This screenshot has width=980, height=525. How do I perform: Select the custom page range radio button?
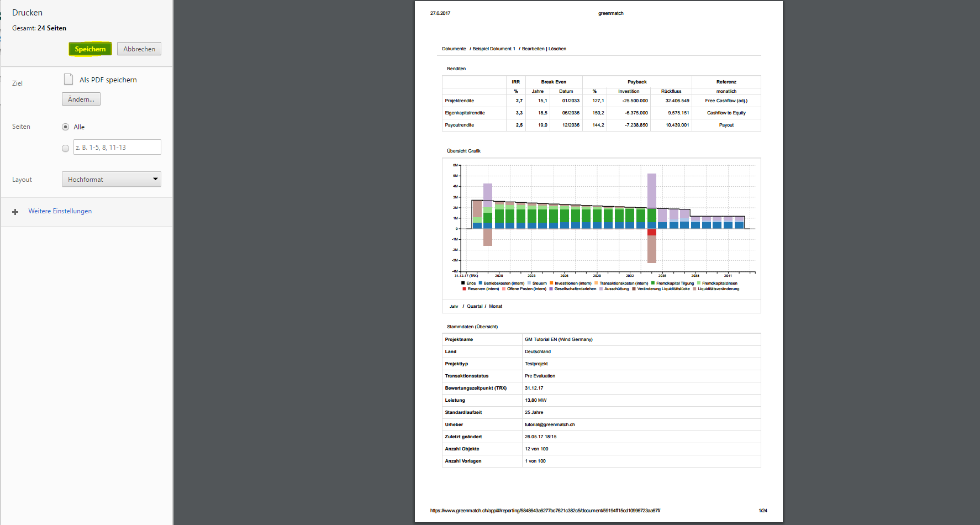pos(66,148)
